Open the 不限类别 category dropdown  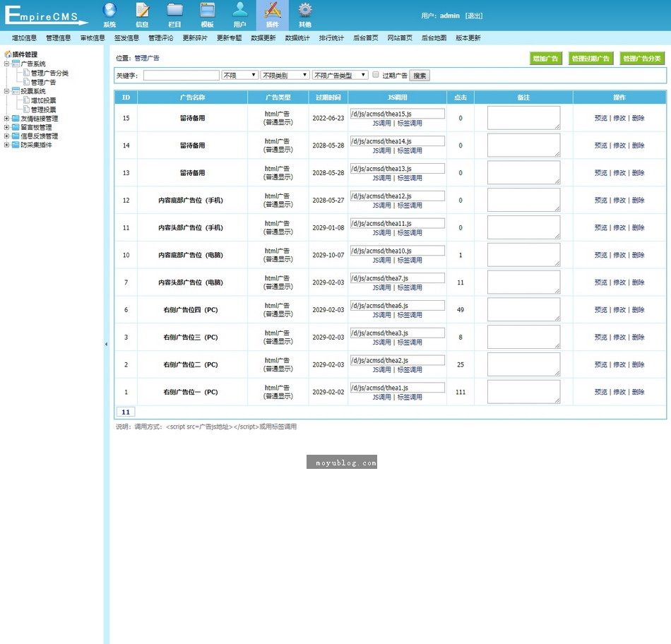click(285, 76)
